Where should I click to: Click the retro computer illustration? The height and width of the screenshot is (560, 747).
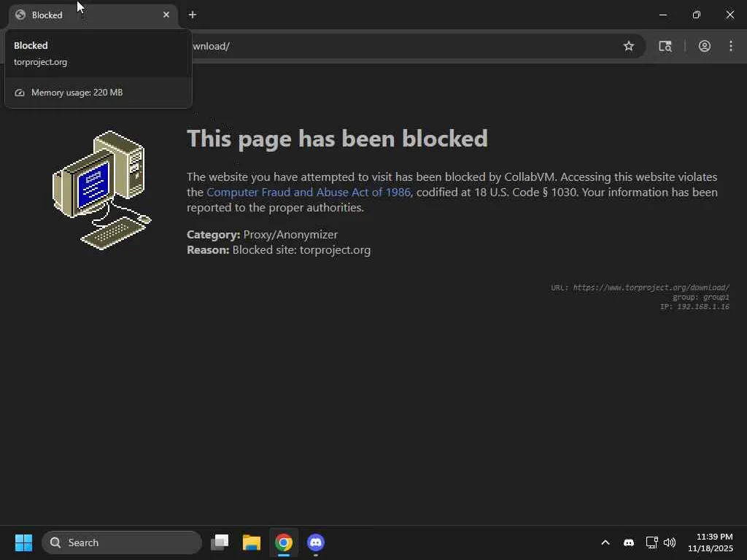pos(102,190)
